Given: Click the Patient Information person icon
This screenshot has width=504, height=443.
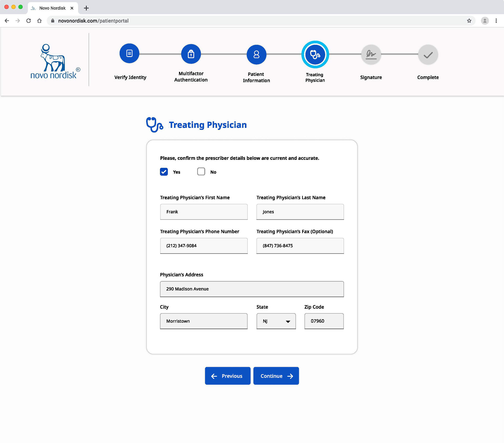Looking at the screenshot, I should [256, 54].
